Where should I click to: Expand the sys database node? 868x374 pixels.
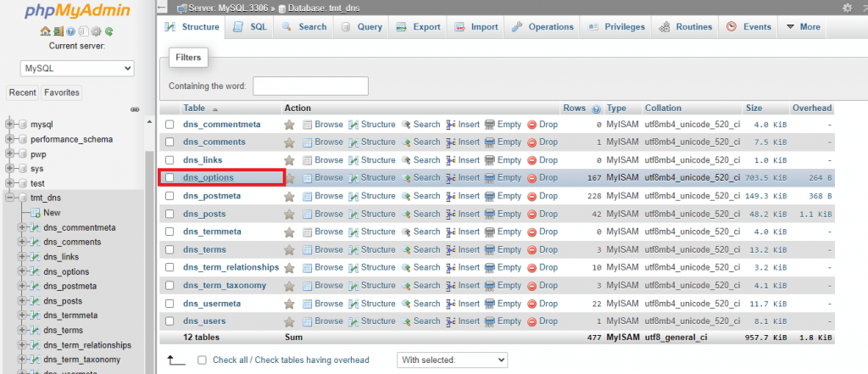coord(9,169)
